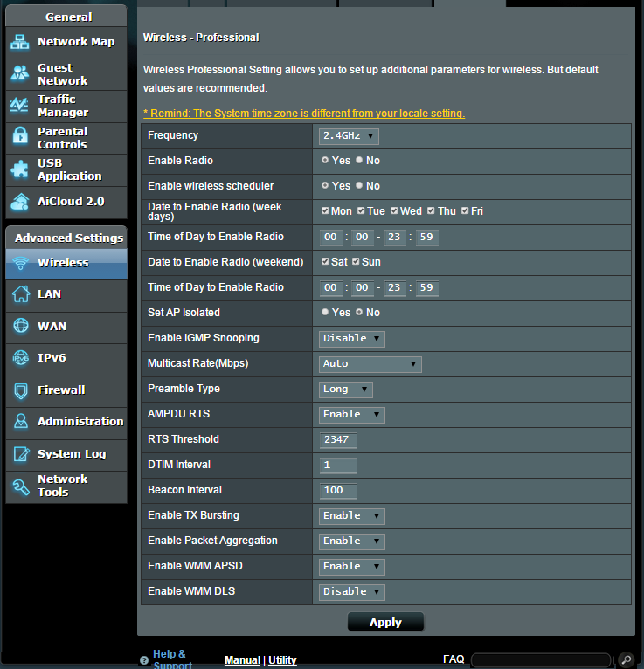This screenshot has width=644, height=669.
Task: Click the Parental Controls lock icon
Action: [20, 136]
